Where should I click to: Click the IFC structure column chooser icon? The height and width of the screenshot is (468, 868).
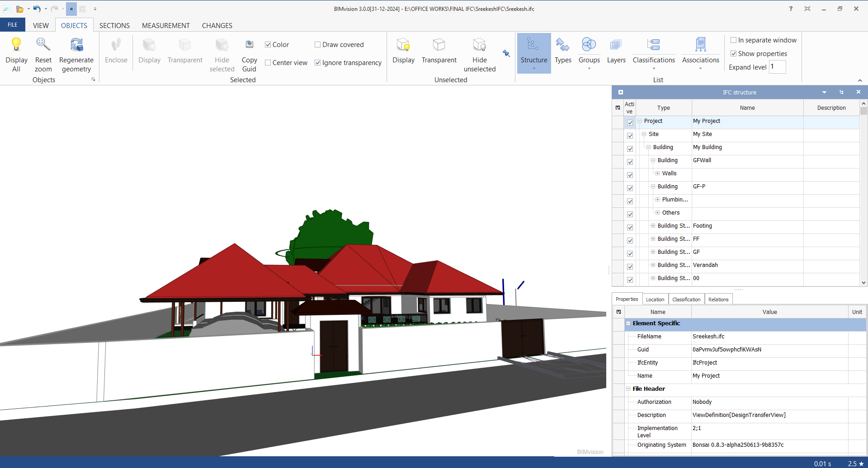(618, 108)
